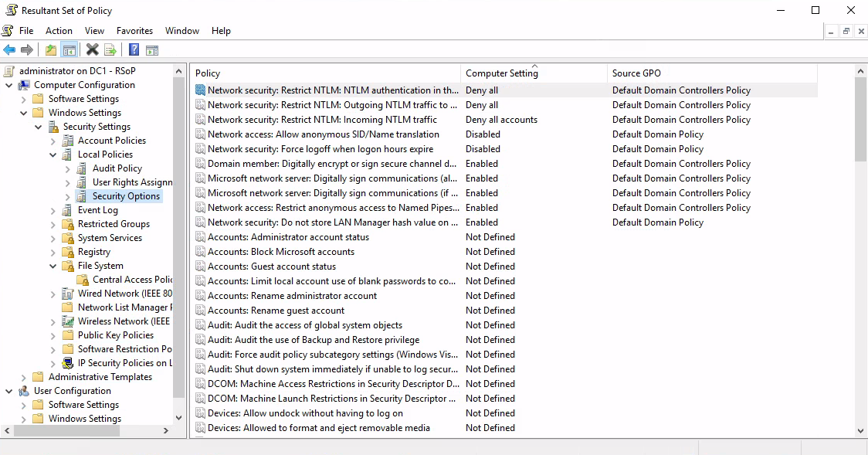Click tree pane horizontal scrollbar right arrow

[x=165, y=430]
